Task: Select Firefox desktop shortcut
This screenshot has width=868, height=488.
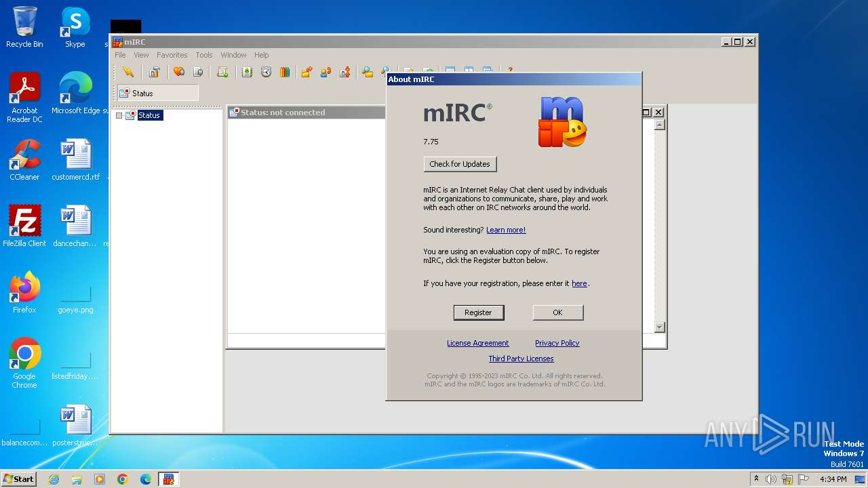Action: point(24,293)
